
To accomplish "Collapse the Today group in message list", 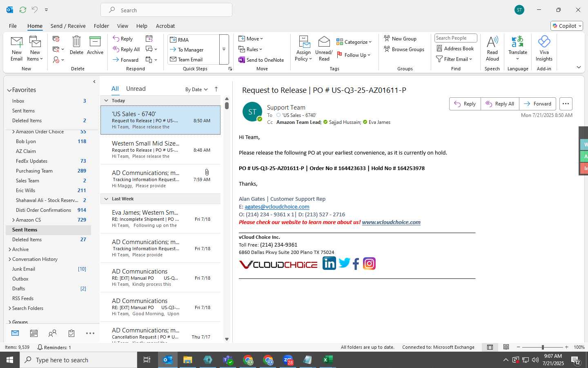I will (106, 101).
